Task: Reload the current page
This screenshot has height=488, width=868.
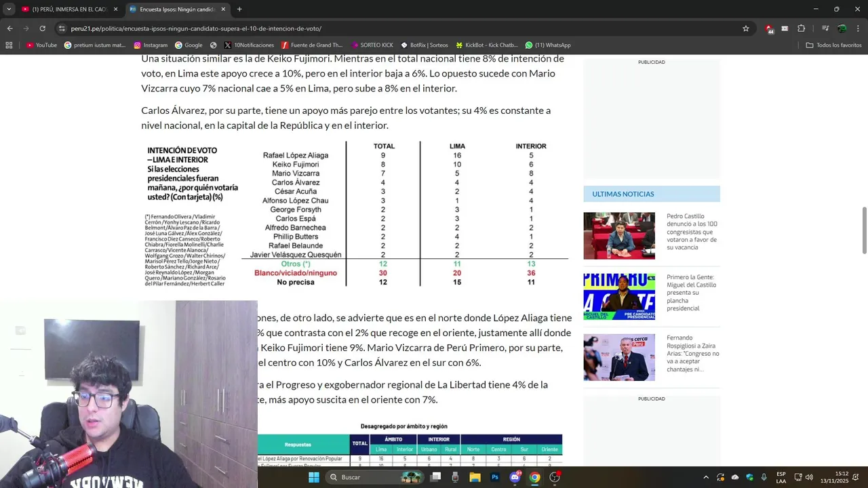Action: coord(42,28)
